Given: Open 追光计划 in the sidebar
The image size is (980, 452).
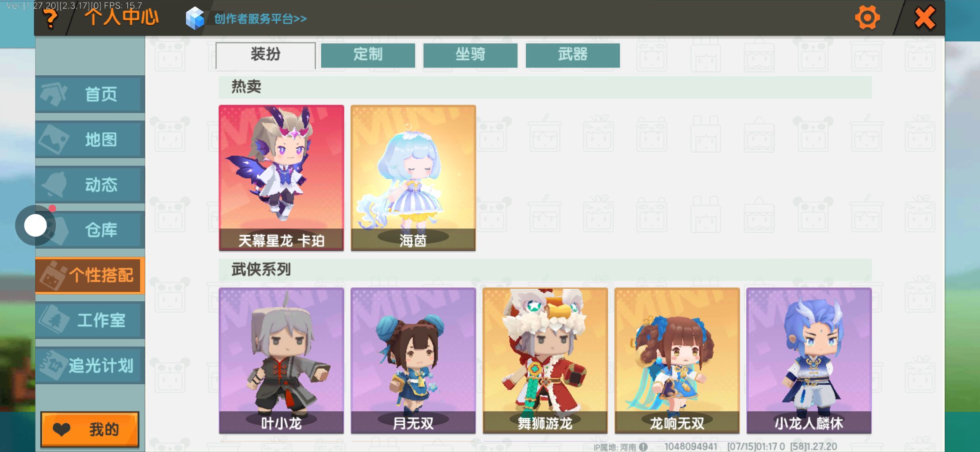Looking at the screenshot, I should (90, 365).
